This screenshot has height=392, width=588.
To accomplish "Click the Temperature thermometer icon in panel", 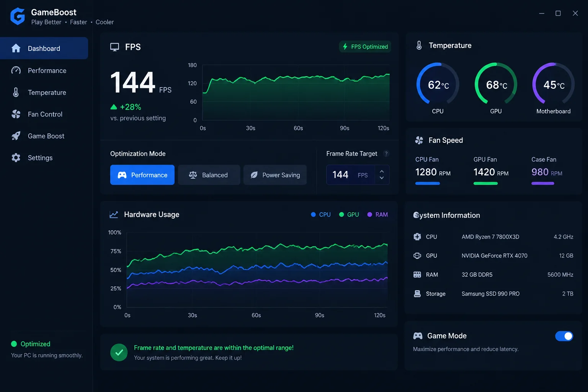I will pyautogui.click(x=419, y=46).
